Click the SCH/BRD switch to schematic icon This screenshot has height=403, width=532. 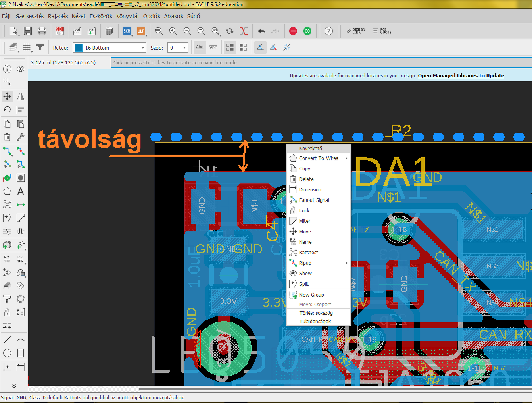pos(60,31)
